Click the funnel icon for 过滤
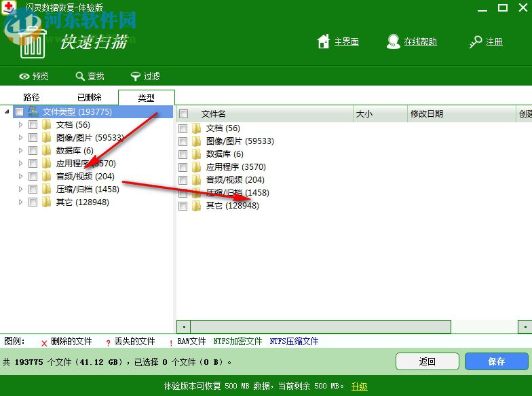Screen dimensions: 532x396 pyautogui.click(x=136, y=76)
